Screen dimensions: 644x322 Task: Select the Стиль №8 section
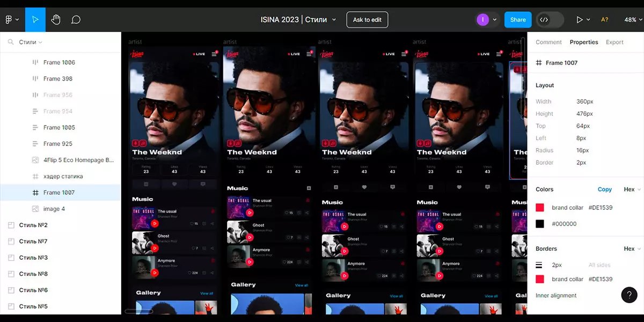60,274
